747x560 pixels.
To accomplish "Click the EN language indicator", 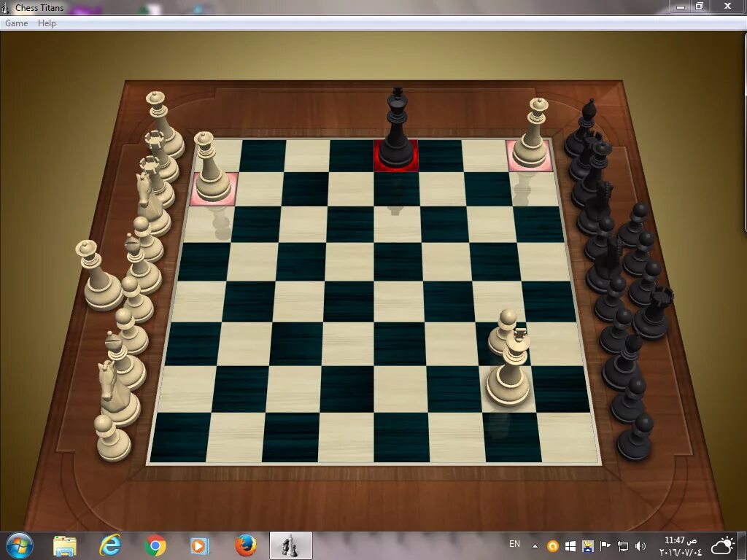I will 514,544.
